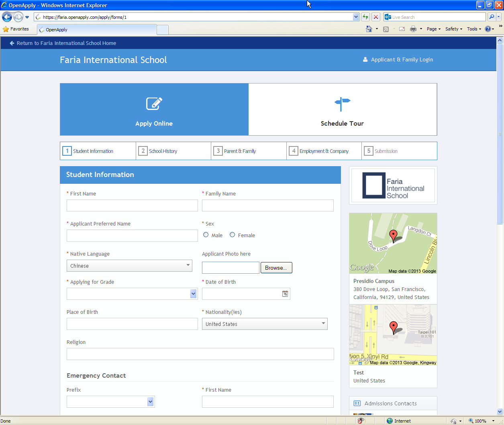
Task: Click the Presidio Campus map thumbnail
Action: [393, 243]
